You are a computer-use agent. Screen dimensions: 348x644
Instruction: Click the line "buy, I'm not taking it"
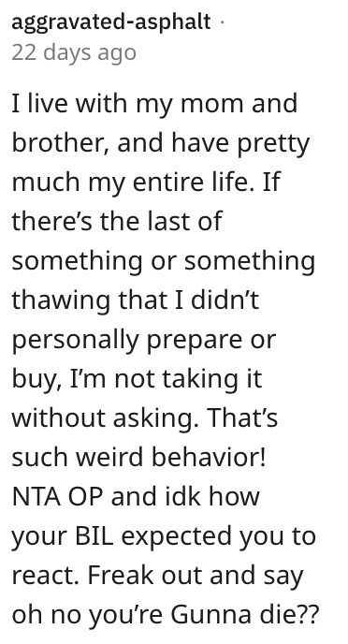tap(137, 379)
